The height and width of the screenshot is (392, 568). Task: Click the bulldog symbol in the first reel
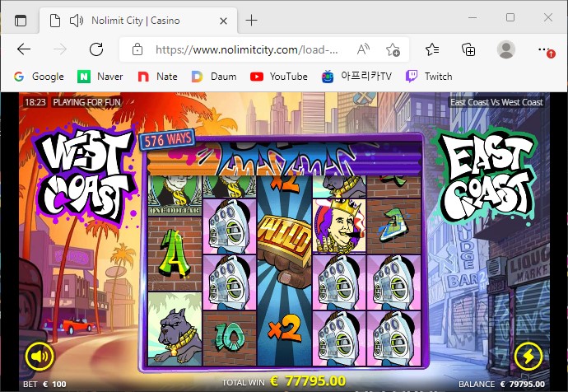pyautogui.click(x=175, y=329)
